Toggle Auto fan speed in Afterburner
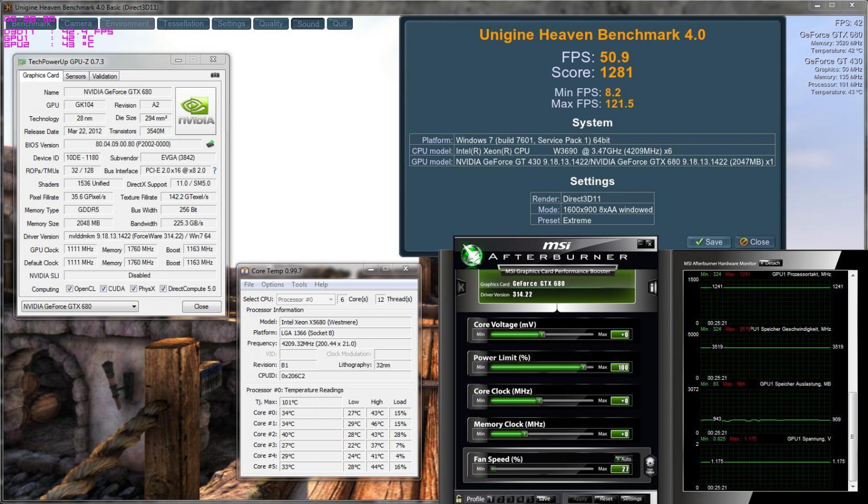 [623, 459]
